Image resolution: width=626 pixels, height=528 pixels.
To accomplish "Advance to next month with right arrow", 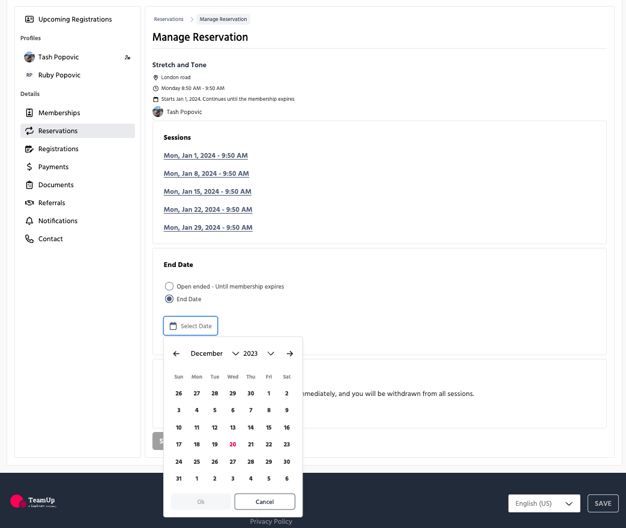I will tap(290, 354).
